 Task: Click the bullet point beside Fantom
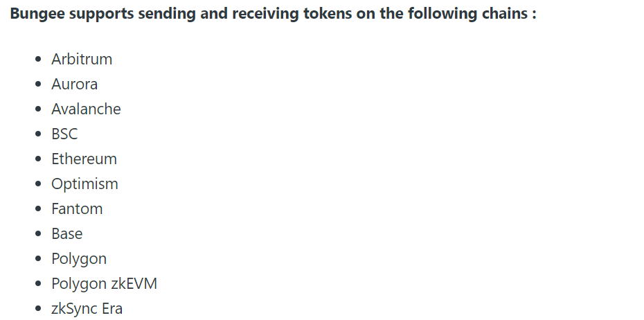click(39, 208)
